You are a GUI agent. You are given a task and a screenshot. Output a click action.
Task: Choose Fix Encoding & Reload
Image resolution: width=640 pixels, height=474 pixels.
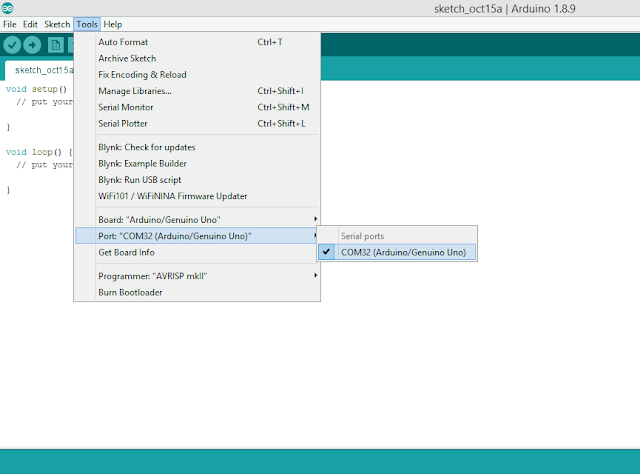(197, 75)
